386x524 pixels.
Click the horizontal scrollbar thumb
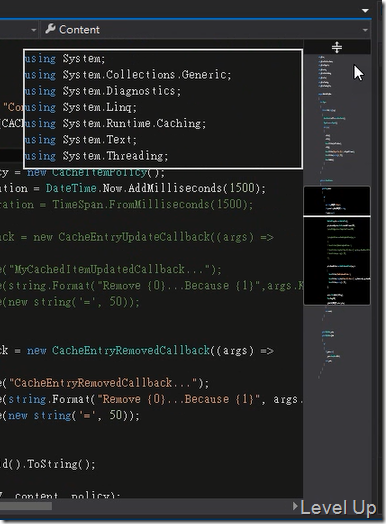26,506
